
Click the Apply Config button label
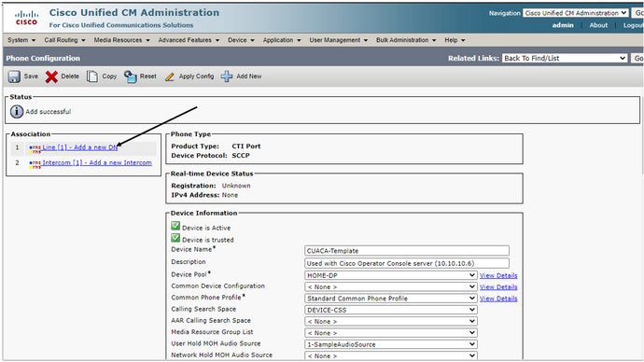tap(196, 77)
